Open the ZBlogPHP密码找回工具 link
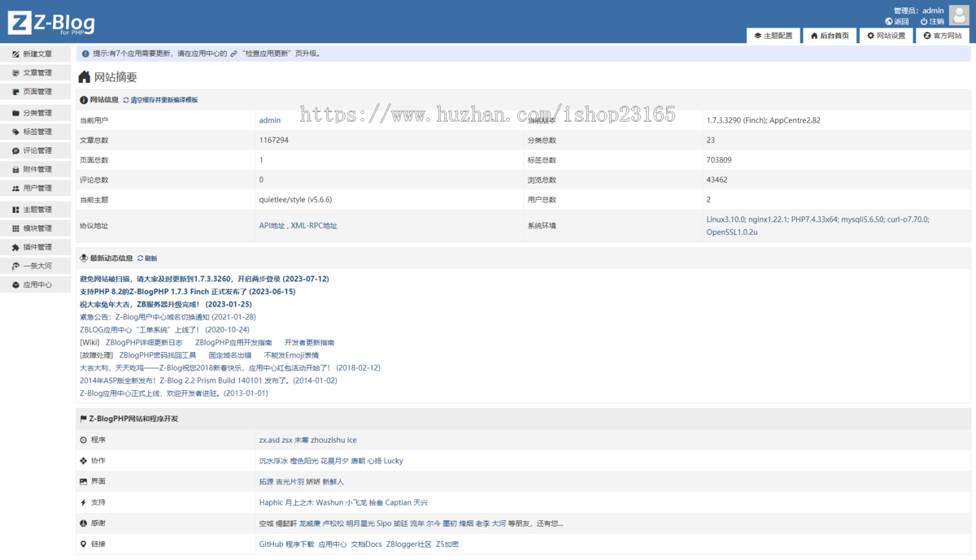The width and height of the screenshot is (976, 560). 158,355
